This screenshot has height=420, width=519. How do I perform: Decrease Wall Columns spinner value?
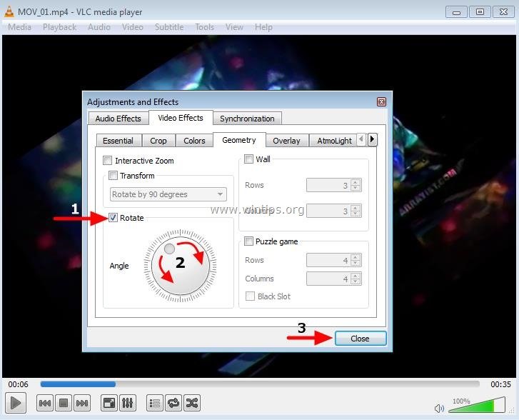356,214
